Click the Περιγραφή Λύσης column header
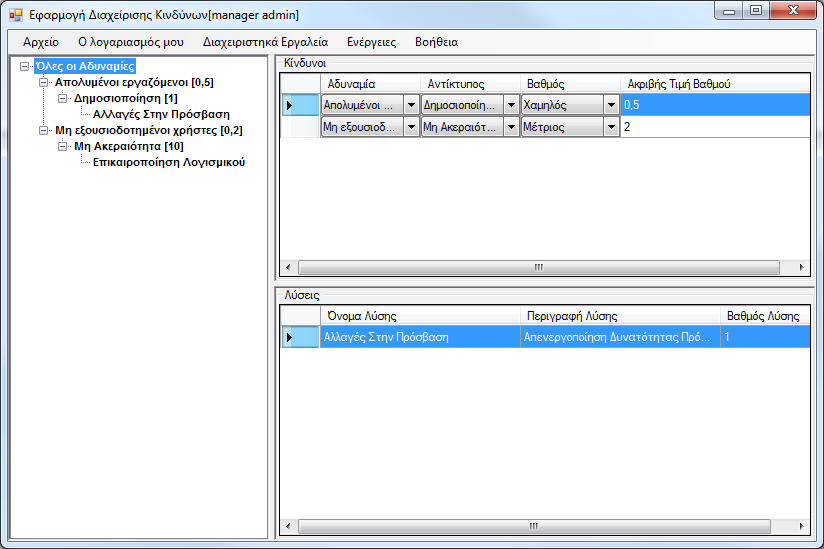824x549 pixels. 620,316
